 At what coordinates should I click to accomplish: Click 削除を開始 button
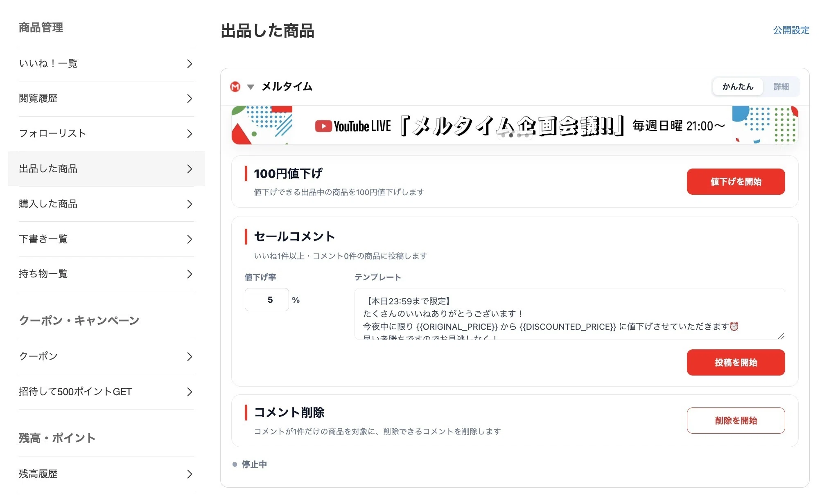pos(736,421)
